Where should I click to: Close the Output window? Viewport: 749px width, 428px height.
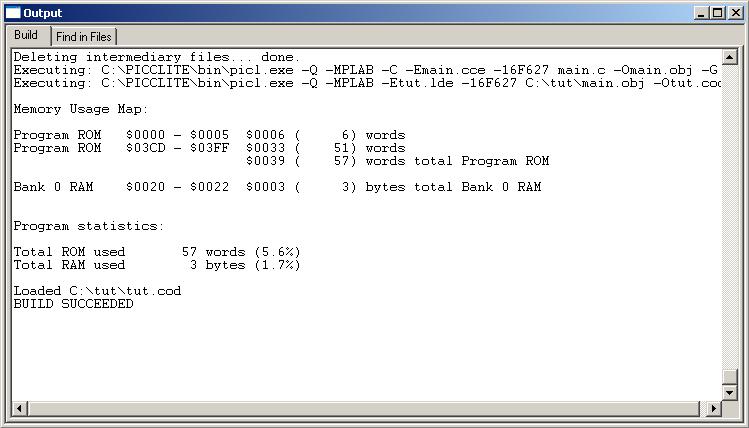[736, 13]
